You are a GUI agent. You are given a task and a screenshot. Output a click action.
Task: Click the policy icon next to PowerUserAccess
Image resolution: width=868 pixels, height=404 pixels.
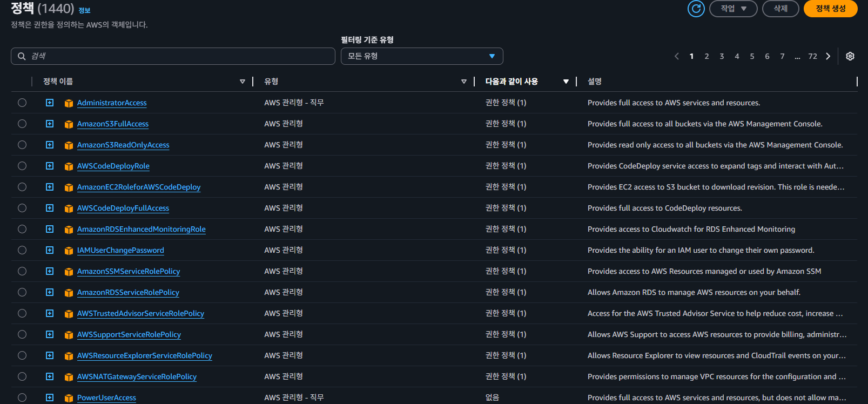(x=69, y=398)
